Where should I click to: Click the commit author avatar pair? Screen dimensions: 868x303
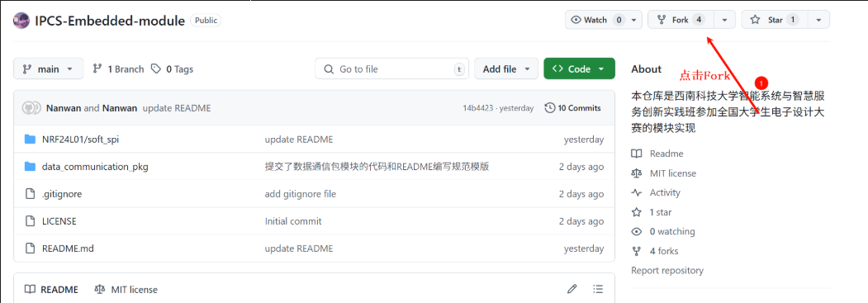pyautogui.click(x=31, y=108)
